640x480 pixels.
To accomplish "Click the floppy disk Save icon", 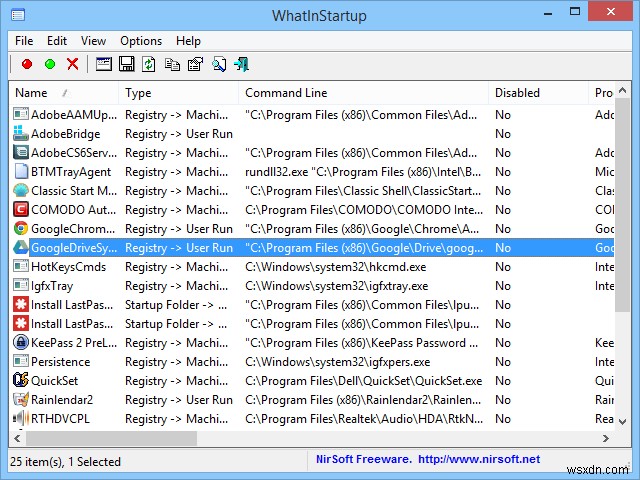I will pos(127,64).
